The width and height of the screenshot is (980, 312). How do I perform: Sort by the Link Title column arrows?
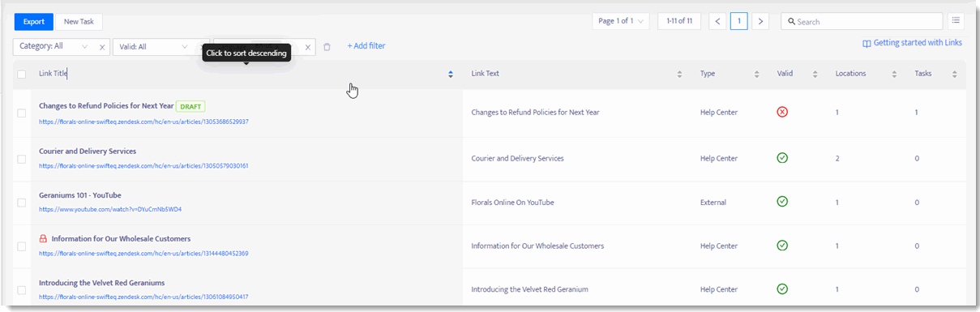451,74
